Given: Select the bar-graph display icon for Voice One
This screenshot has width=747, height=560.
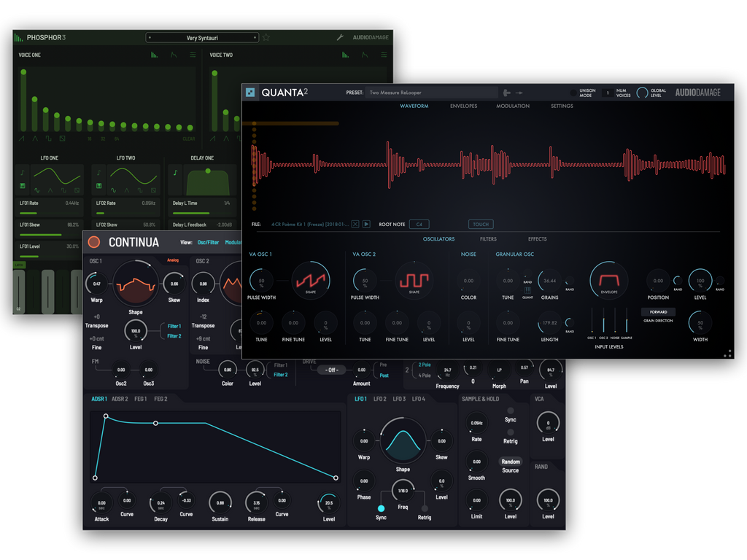Looking at the screenshot, I should (x=154, y=55).
